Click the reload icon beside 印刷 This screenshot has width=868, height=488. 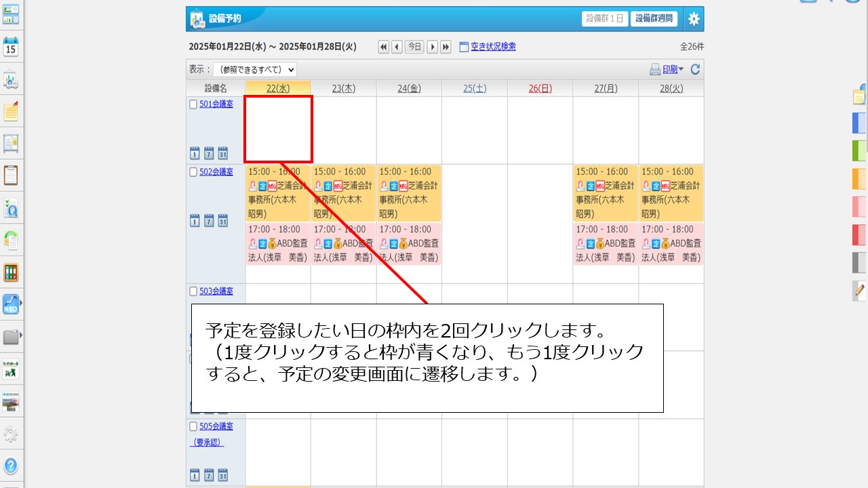(x=695, y=69)
